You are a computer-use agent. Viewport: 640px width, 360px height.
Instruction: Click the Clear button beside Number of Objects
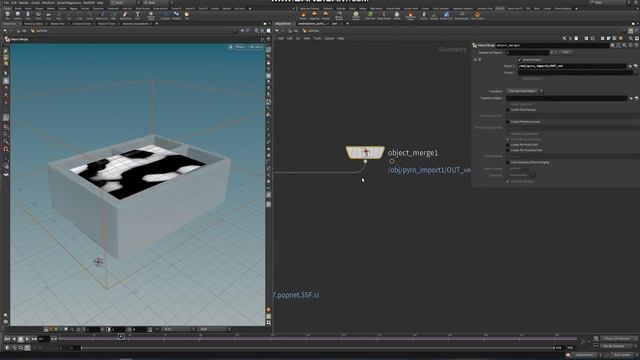point(566,52)
